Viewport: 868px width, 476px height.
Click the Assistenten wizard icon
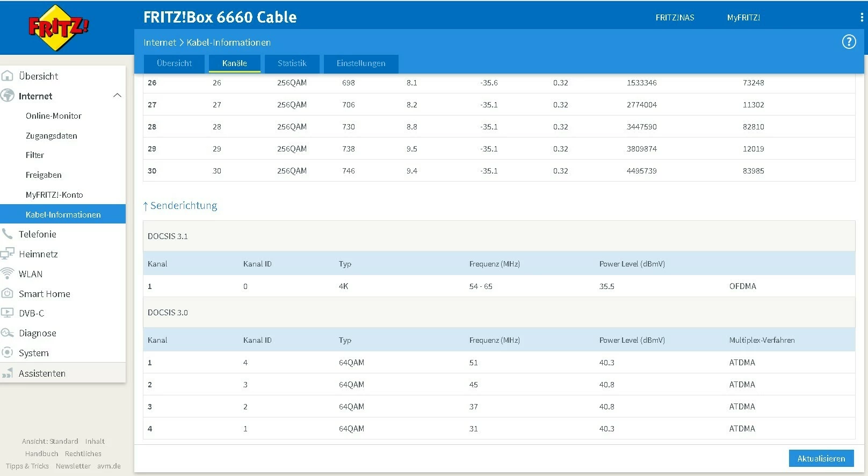(8, 373)
